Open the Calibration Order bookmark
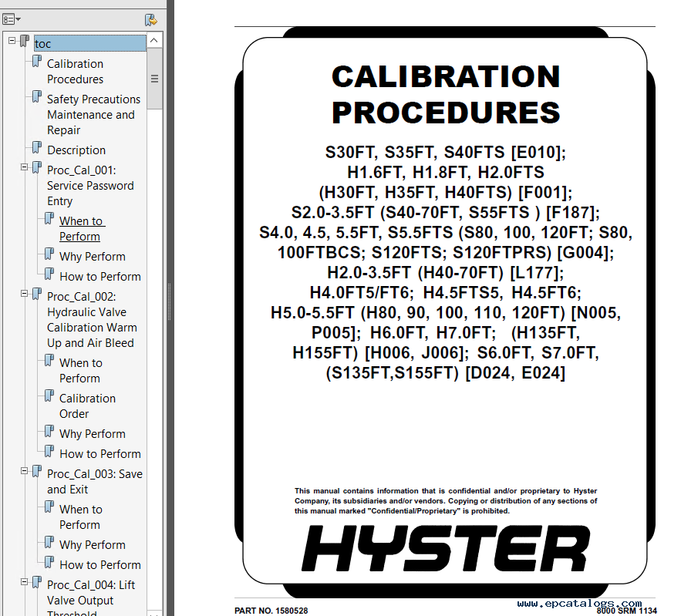 [x=87, y=406]
